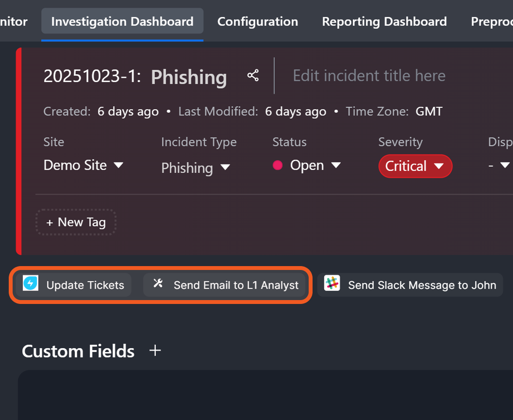
Task: Run Send Email to L1 Analyst
Action: 235,285
